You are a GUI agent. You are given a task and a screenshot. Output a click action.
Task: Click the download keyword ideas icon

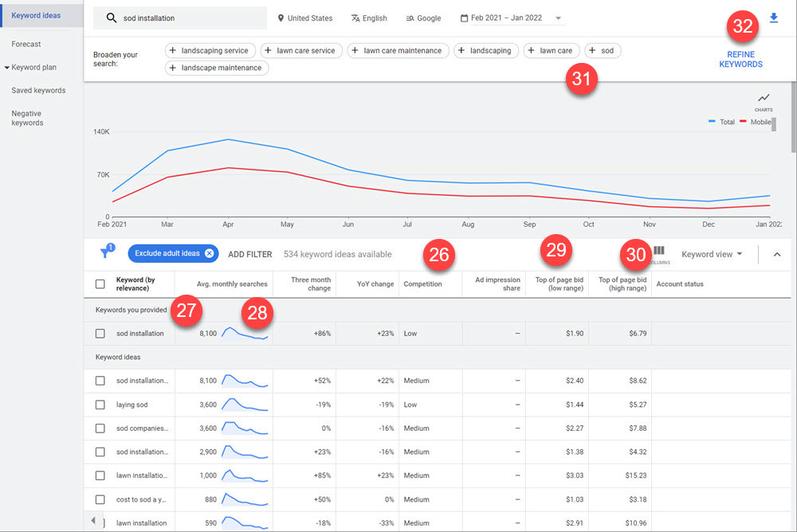click(x=774, y=18)
